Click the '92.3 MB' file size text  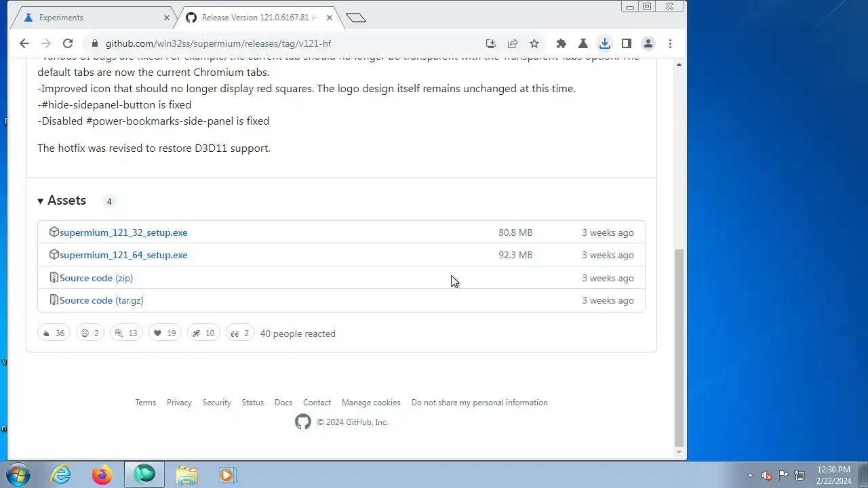pos(515,255)
